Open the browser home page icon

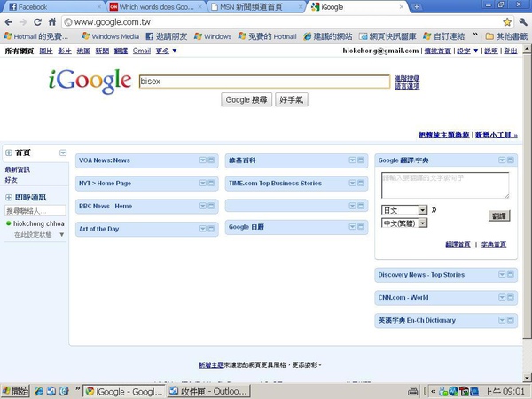click(x=52, y=22)
